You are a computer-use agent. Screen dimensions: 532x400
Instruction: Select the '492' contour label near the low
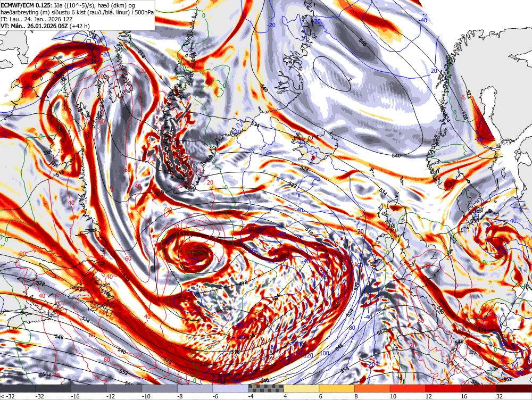pos(184,266)
